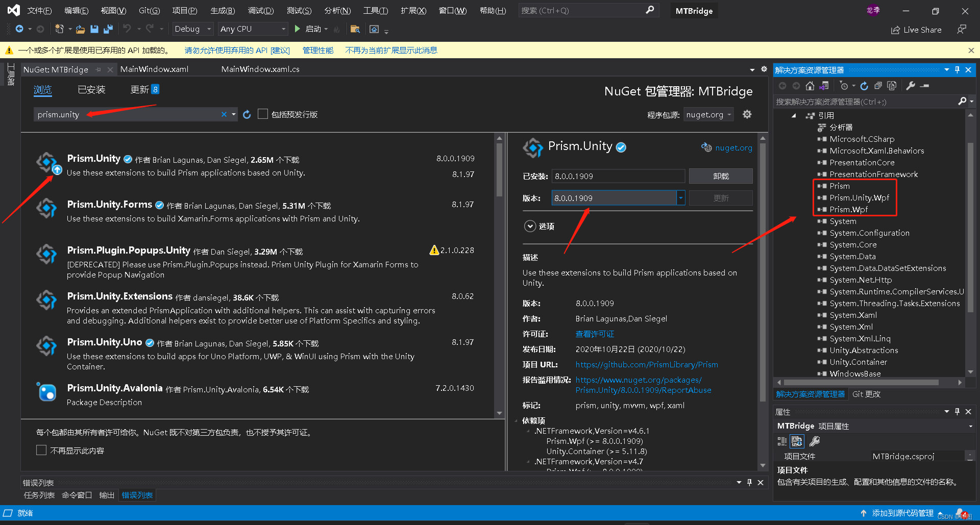Click the tab settings gear above NuGet manager
Image resolution: width=980 pixels, height=525 pixels.
[764, 69]
